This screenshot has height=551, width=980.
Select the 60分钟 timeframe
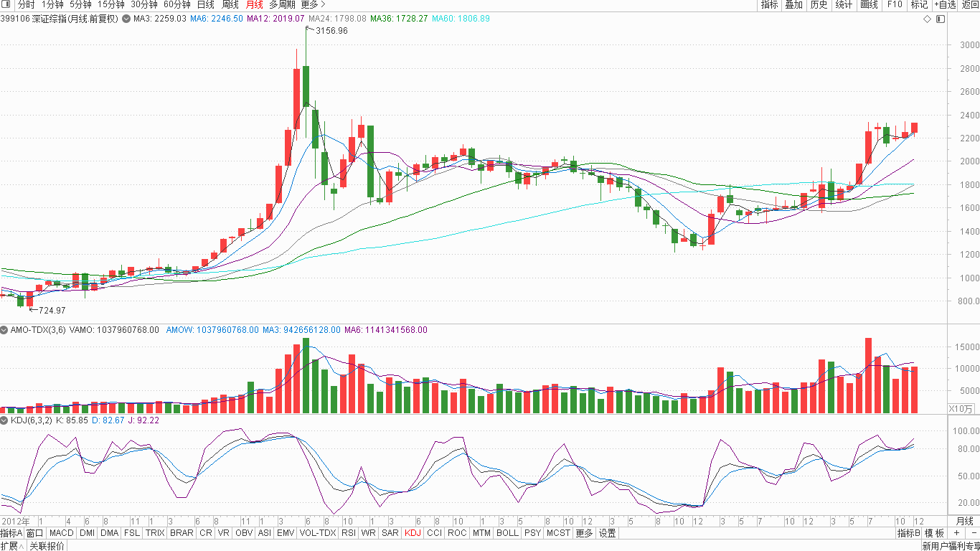tap(177, 4)
